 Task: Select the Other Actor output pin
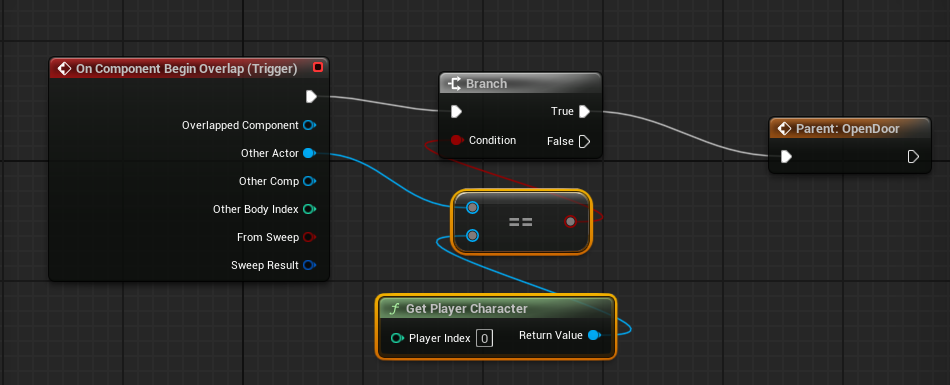point(309,153)
